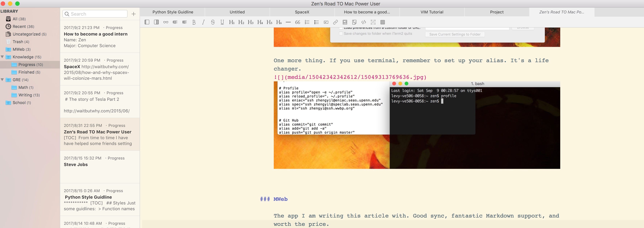Insert a heading level 5
This screenshot has height=228, width=644.
[x=269, y=22]
